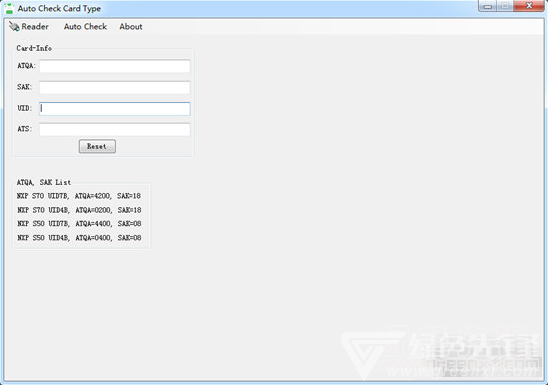The width and height of the screenshot is (548, 385).
Task: Click the reader device icon in menu bar
Action: click(x=14, y=27)
